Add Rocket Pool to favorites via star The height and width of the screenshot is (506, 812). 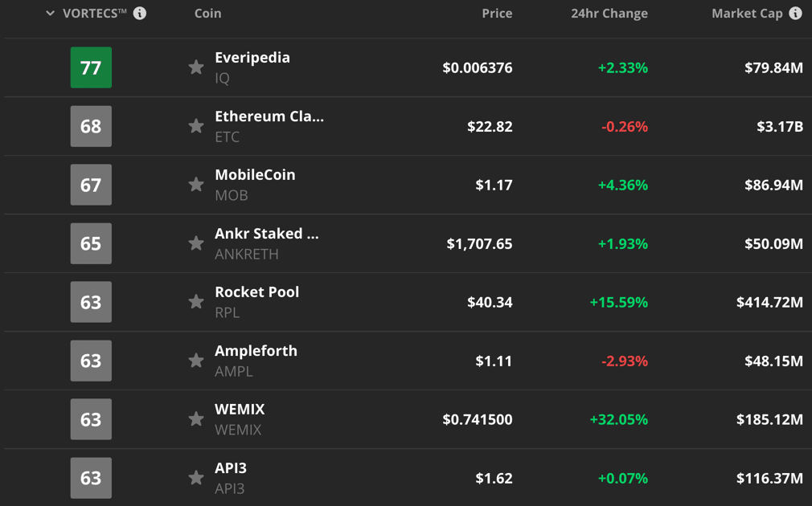[196, 302]
